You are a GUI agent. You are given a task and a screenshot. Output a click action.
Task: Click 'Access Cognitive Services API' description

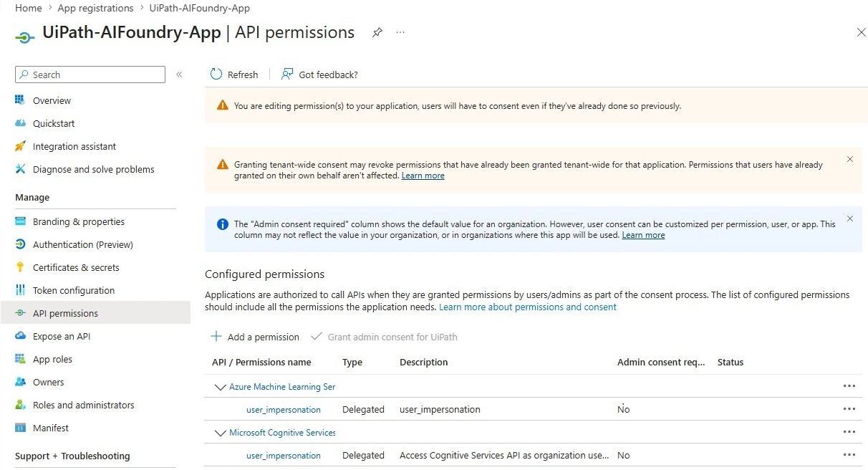[x=505, y=456]
